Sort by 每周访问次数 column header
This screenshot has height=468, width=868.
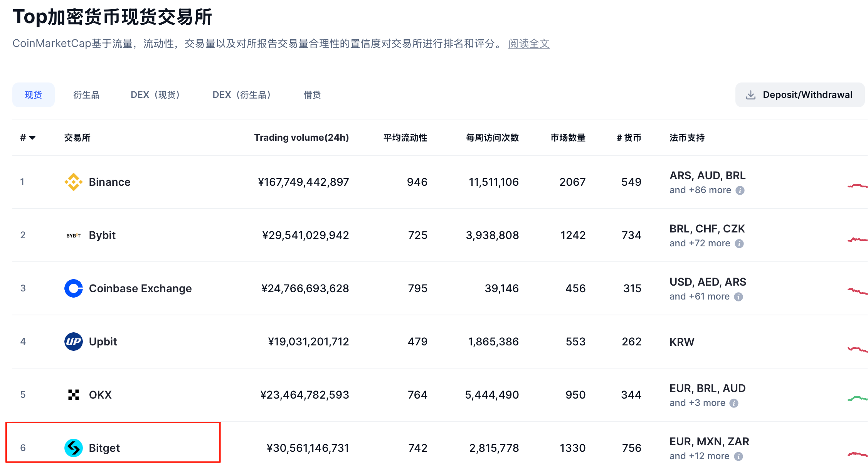pyautogui.click(x=492, y=138)
